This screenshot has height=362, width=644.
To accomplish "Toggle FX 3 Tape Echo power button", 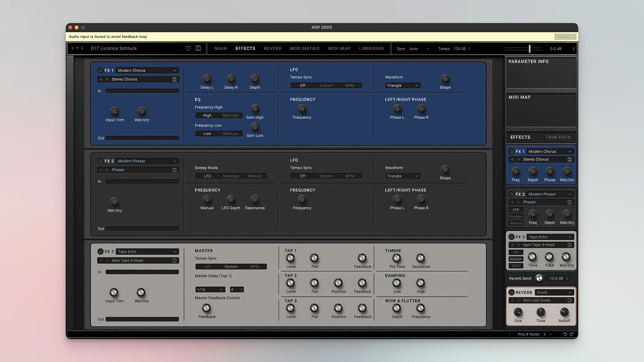I will [x=100, y=251].
